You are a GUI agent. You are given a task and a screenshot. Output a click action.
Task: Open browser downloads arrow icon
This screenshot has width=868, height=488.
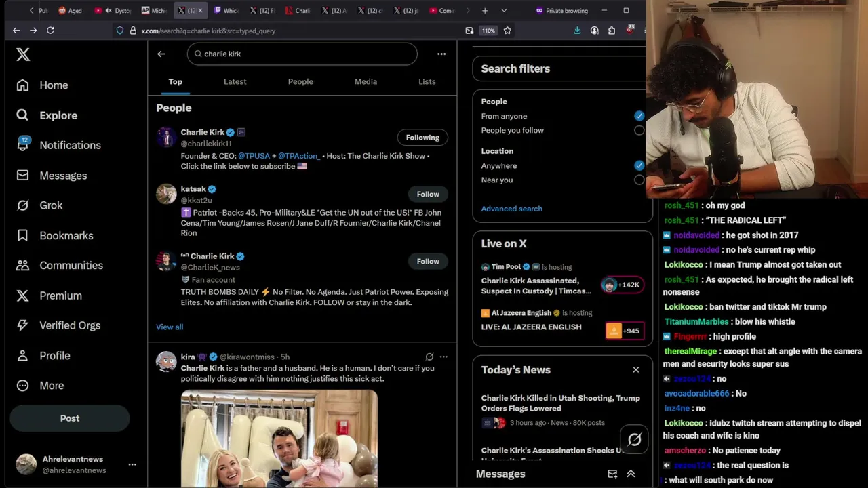[577, 30]
